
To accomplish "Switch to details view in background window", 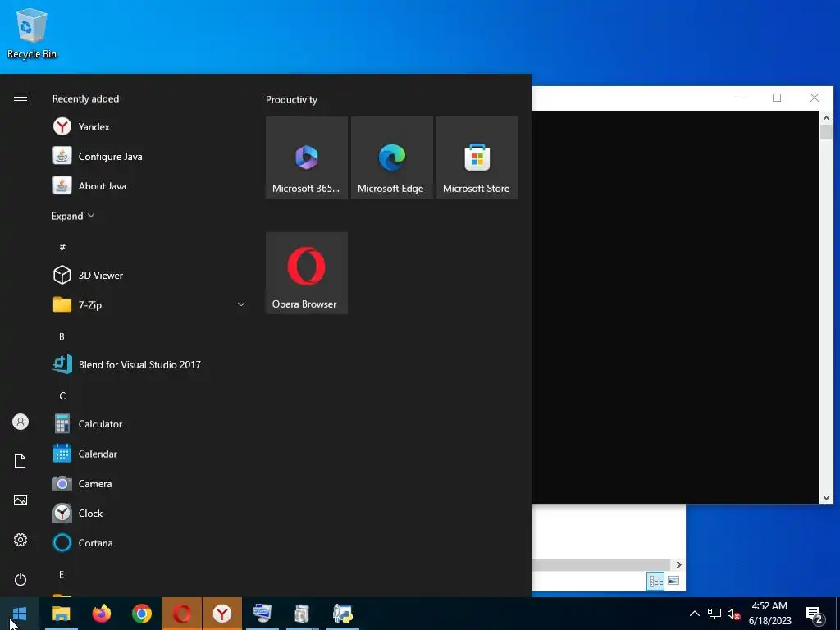I will point(655,581).
